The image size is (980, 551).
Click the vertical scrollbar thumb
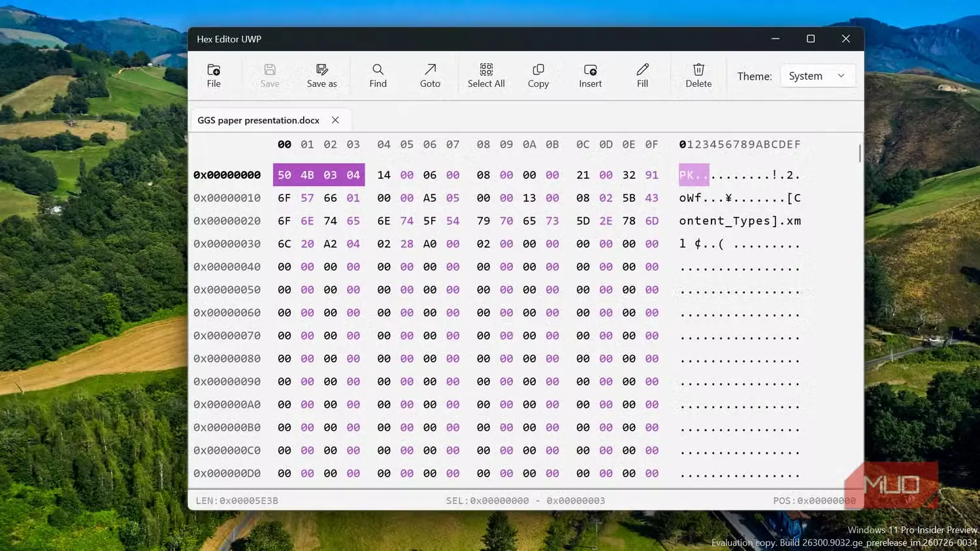coord(860,153)
